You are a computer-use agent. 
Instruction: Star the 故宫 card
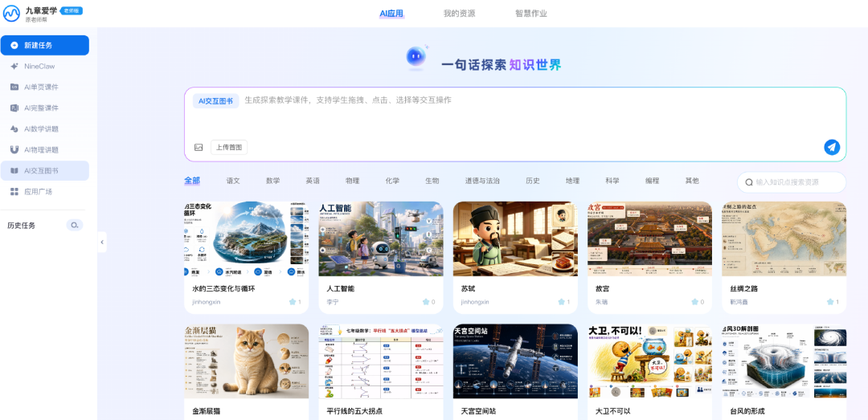click(x=694, y=302)
